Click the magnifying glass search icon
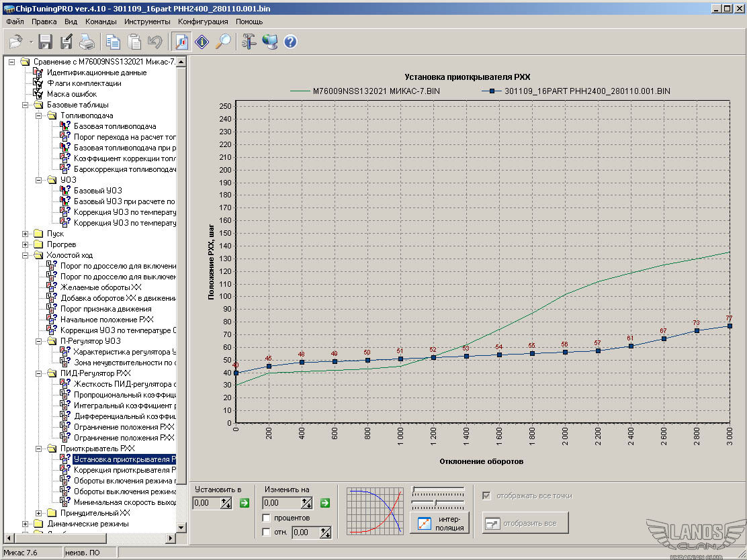The image size is (747, 560). pos(223,42)
